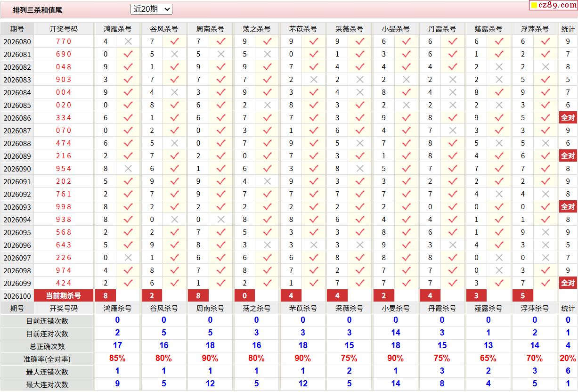
Task: Click the gray X in 蕥露杀号 row 2026098
Action: click(x=499, y=270)
